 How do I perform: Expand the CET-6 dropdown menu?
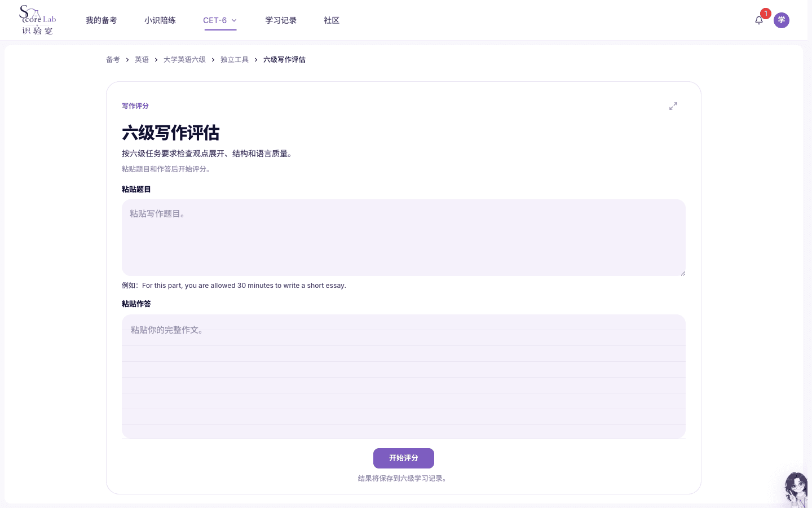(x=220, y=20)
